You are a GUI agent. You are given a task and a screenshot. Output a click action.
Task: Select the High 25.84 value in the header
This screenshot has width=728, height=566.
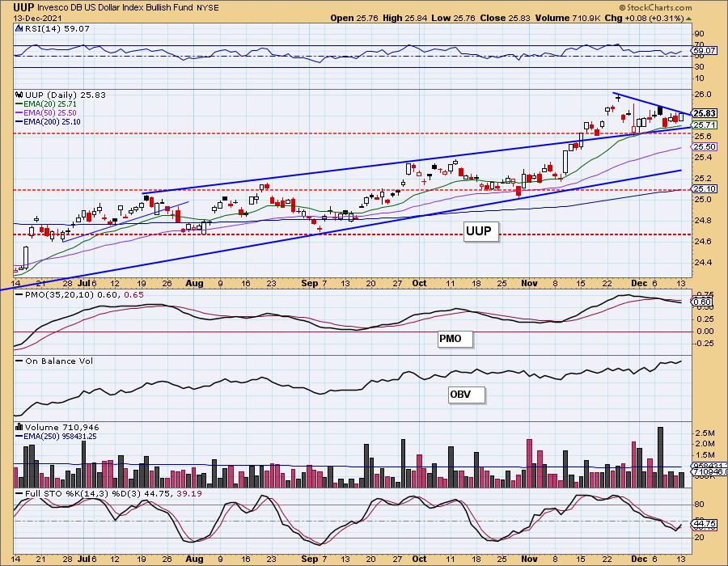tap(405, 18)
